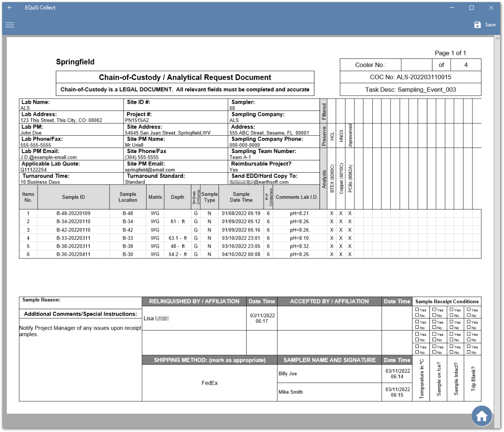Check the No box for Sample on Ice

(435, 316)
